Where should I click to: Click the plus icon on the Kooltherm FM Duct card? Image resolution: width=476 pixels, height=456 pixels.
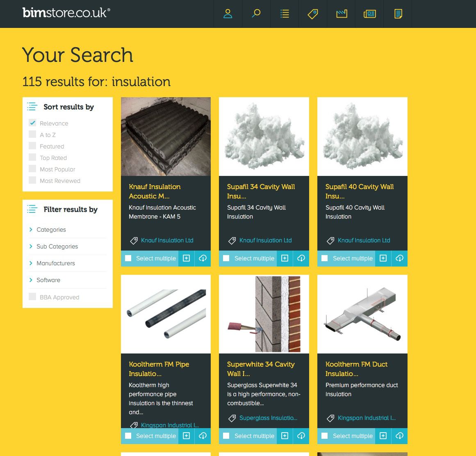[383, 436]
